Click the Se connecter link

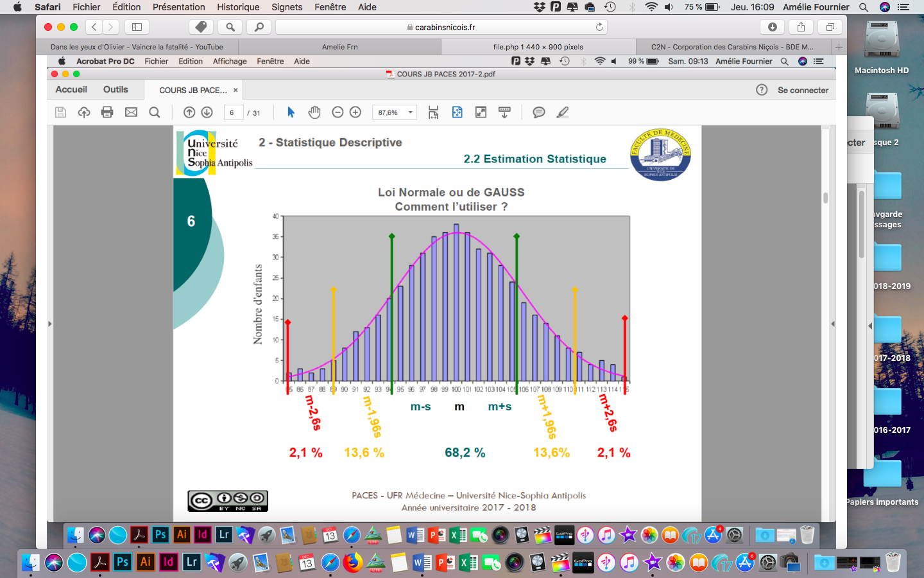[x=803, y=91]
